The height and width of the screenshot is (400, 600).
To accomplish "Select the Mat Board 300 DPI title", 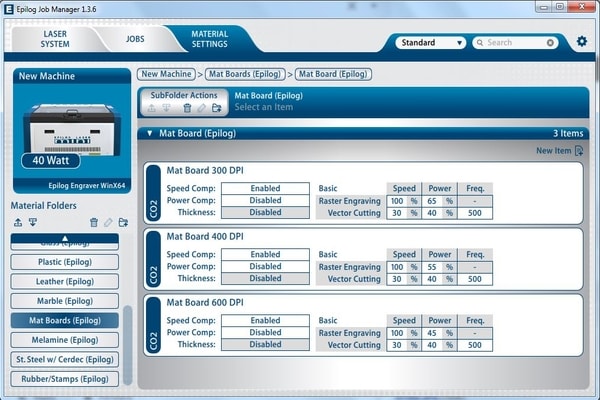I will [205, 171].
